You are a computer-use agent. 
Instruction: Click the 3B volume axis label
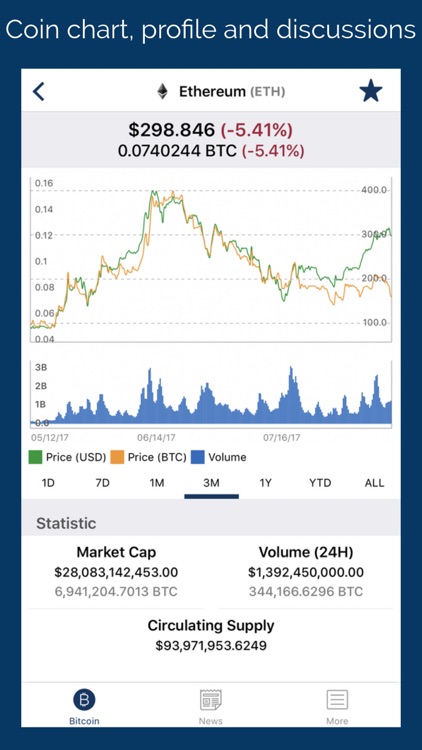coord(41,368)
